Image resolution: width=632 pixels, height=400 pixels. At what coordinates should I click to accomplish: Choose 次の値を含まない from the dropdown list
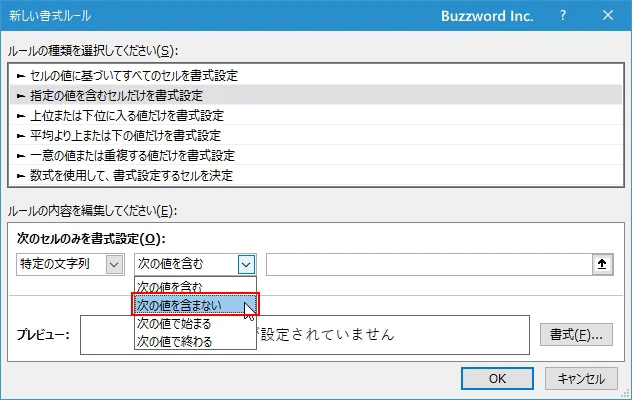(x=195, y=305)
